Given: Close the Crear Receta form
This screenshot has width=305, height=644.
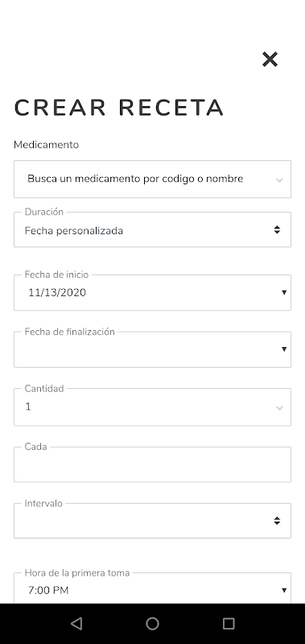Looking at the screenshot, I should [x=270, y=60].
